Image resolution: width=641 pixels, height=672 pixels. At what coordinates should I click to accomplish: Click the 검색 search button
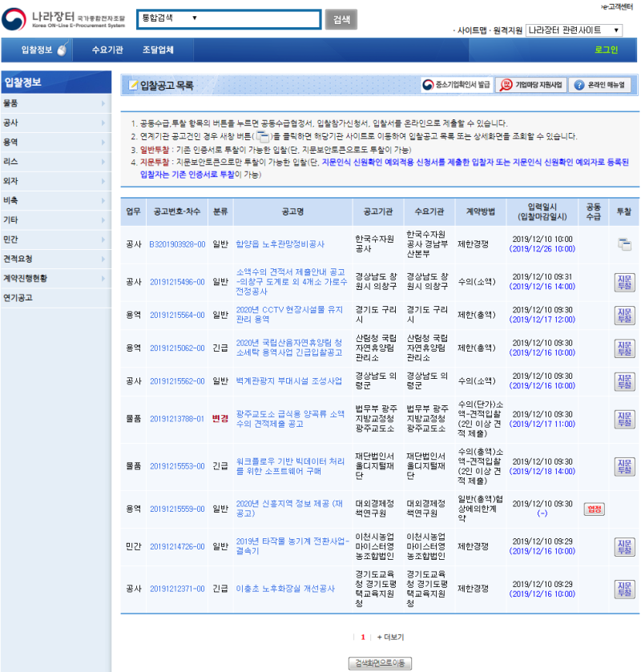coord(341,19)
